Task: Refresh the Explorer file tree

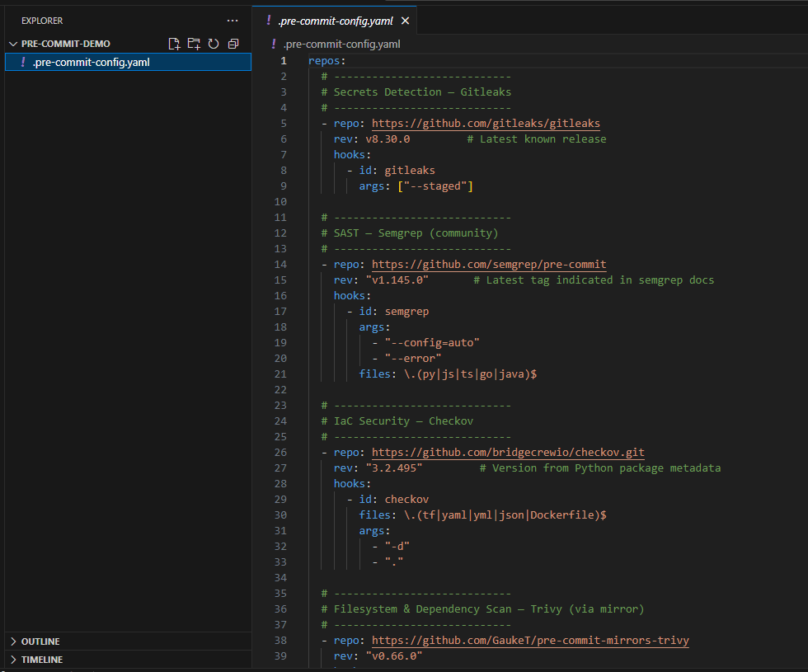Action: point(214,44)
